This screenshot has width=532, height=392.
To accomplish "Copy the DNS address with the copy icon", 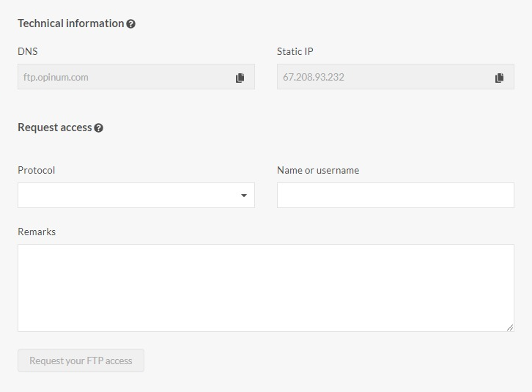I will pyautogui.click(x=240, y=78).
